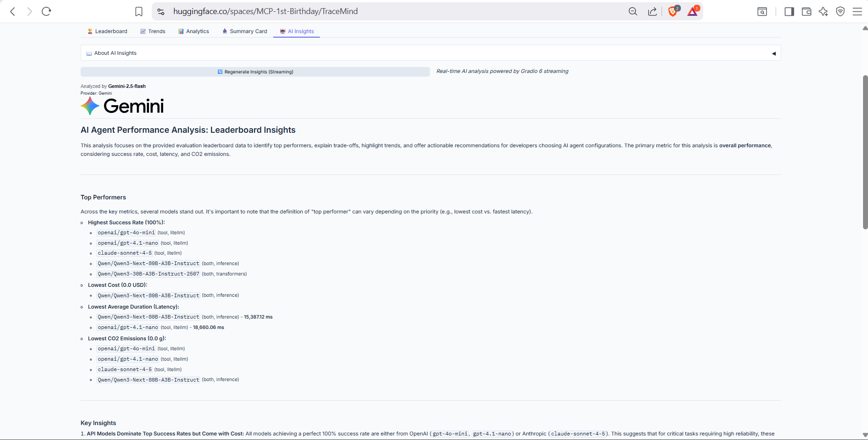The height and width of the screenshot is (440, 868).
Task: Reload the TraceMind page
Action: pos(46,11)
